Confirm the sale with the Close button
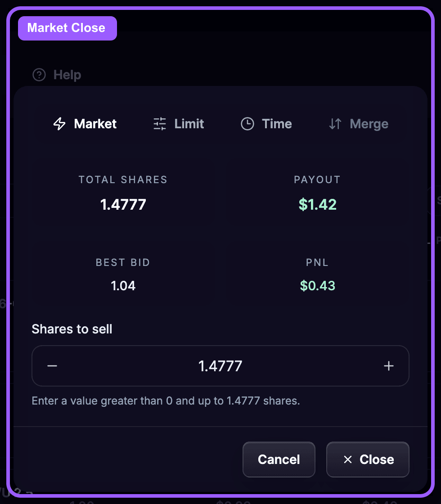This screenshot has height=504, width=441. (368, 459)
